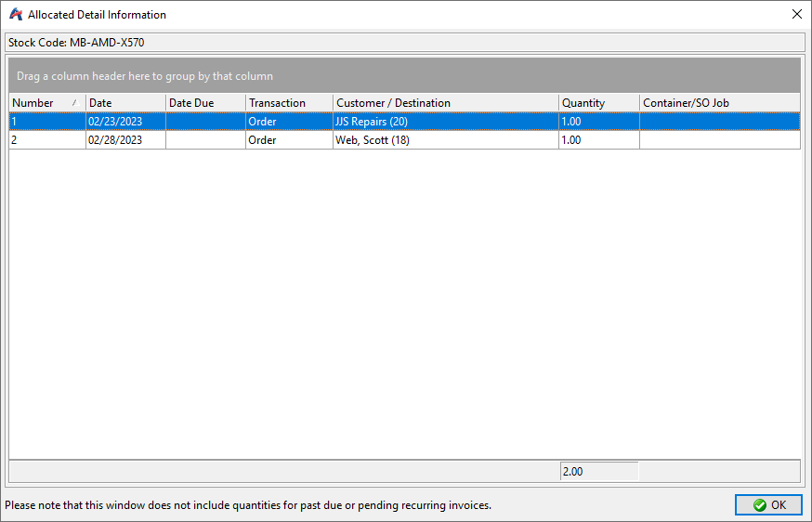Click the sort arrow in Number column

coord(74,103)
